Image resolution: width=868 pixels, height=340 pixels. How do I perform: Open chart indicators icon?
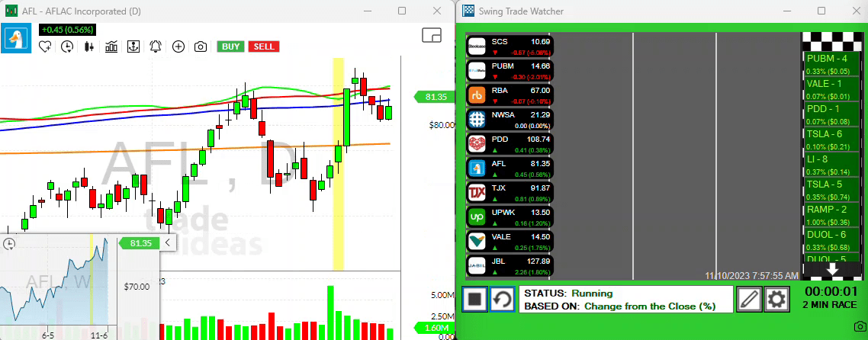click(111, 47)
